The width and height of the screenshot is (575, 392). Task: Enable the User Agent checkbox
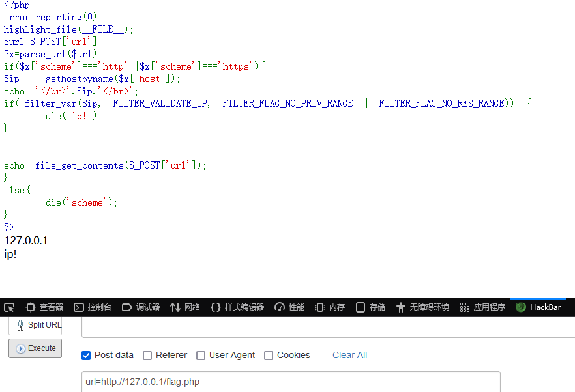(x=201, y=356)
